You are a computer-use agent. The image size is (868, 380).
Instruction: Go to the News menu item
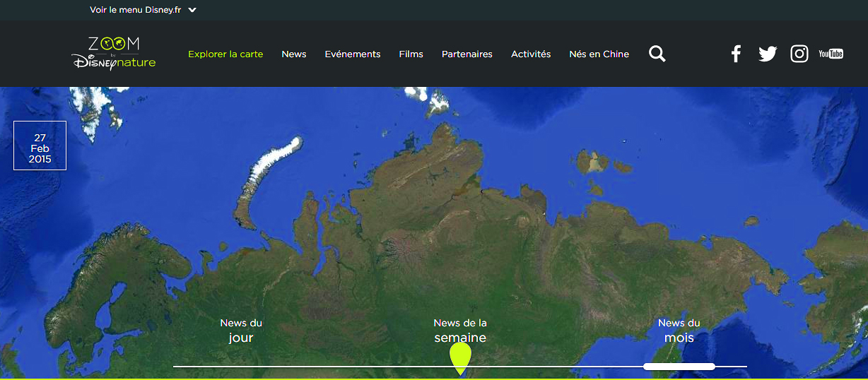pyautogui.click(x=294, y=54)
